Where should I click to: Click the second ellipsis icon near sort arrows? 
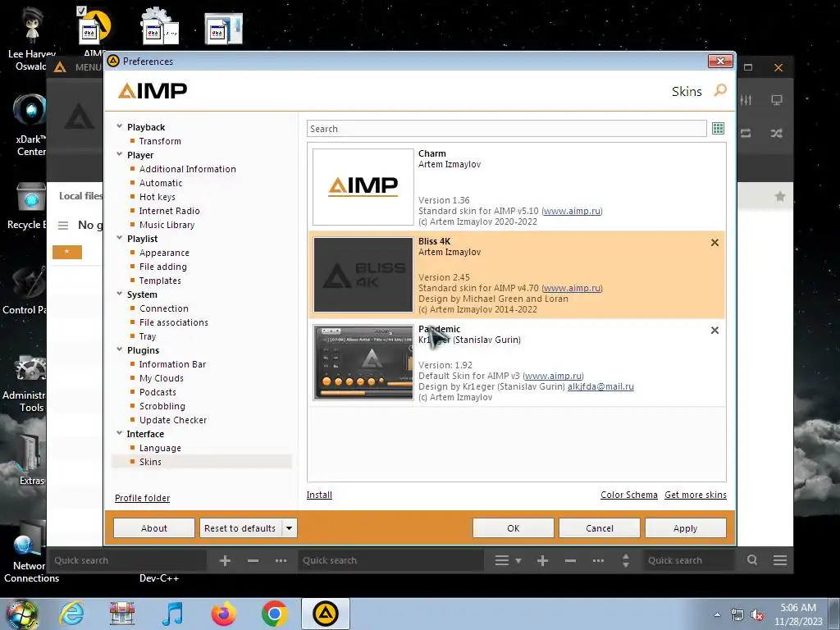pyautogui.click(x=598, y=560)
